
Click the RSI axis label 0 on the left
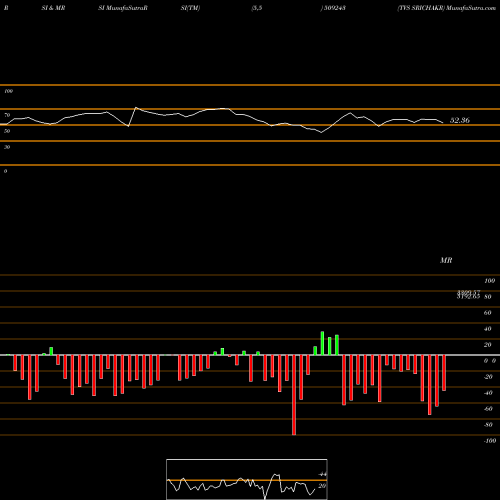pyautogui.click(x=5, y=171)
